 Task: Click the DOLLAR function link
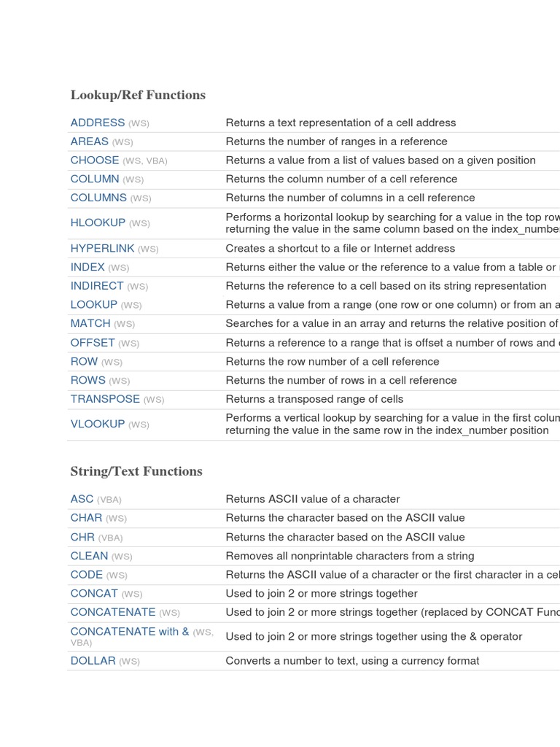(93, 661)
